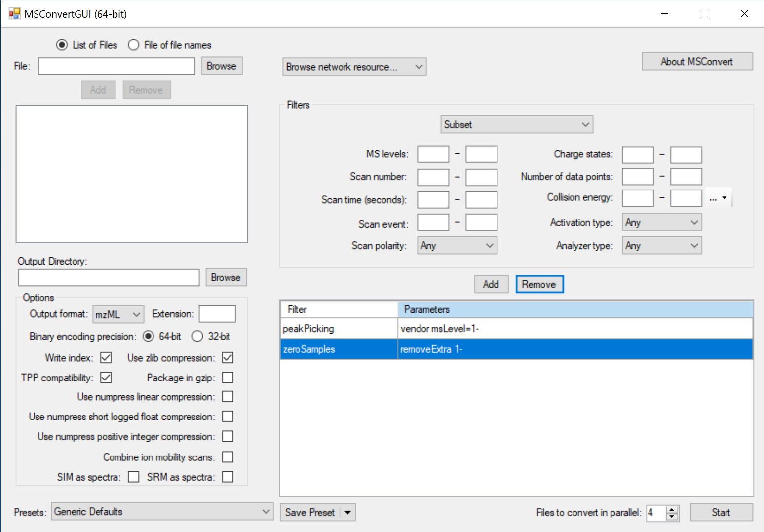This screenshot has width=764, height=532.
Task: Enable numpress linear compression checkbox
Action: point(228,397)
